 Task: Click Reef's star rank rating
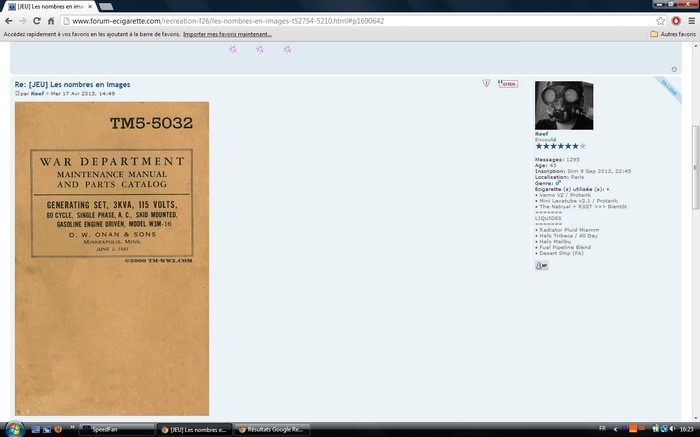(x=560, y=146)
